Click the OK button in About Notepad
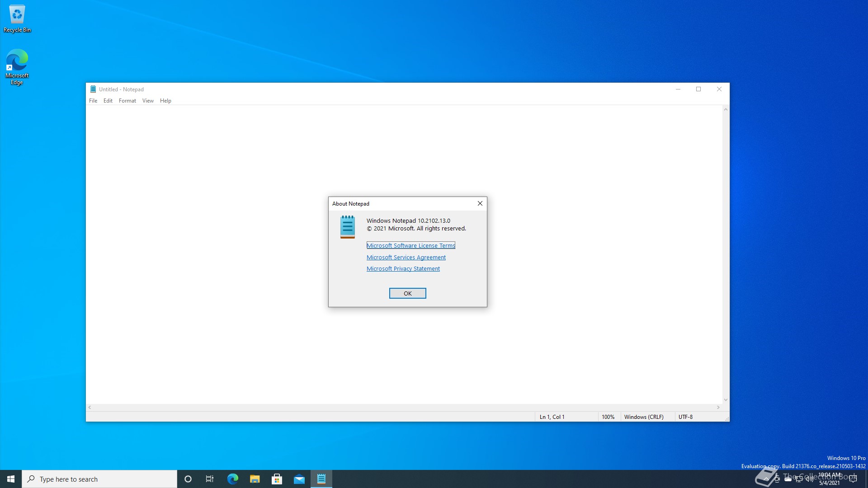This screenshot has width=868, height=488. (407, 293)
